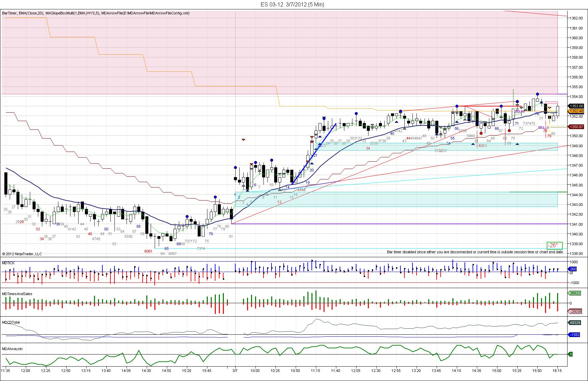Click the 12:00 time axis label
Viewport: 588px width, 381px height.
click(26, 371)
